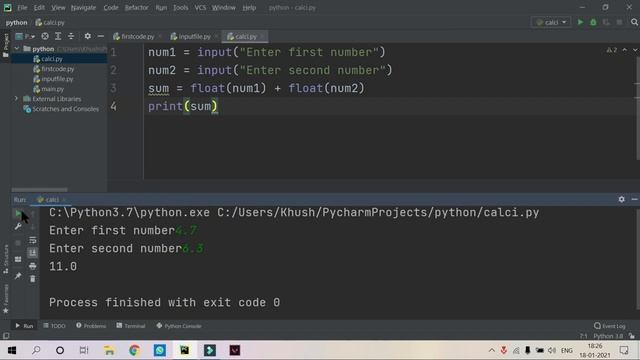Image resolution: width=640 pixels, height=360 pixels.
Task: Hide the Project panel with minus icon
Action: click(100, 36)
